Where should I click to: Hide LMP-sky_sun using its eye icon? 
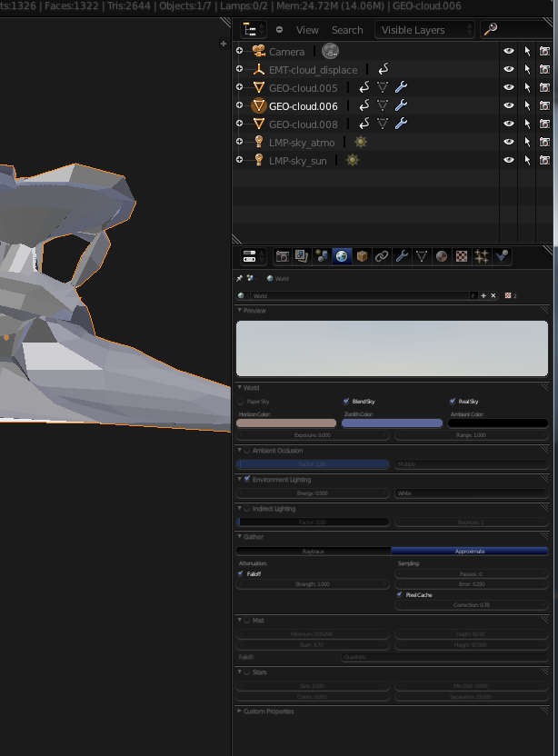click(508, 160)
